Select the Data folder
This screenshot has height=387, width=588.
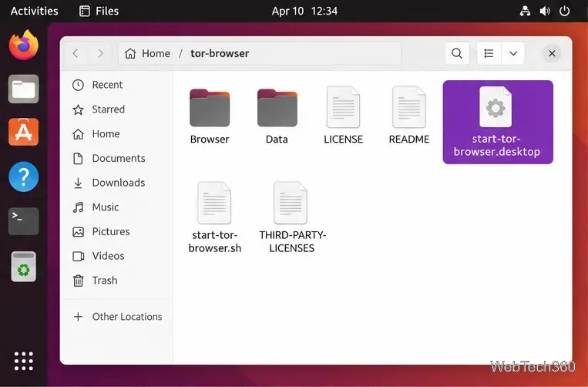pos(277,116)
